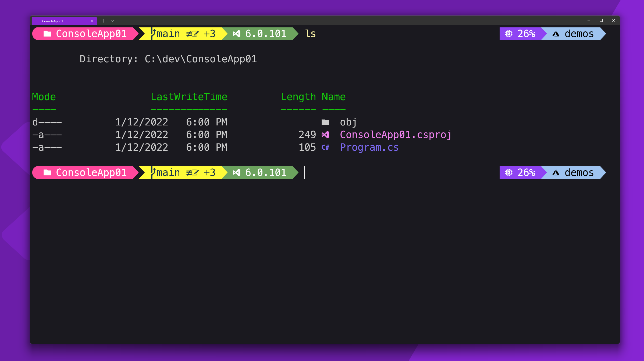Click the 249 file length value
The height and width of the screenshot is (361, 644).
(307, 135)
